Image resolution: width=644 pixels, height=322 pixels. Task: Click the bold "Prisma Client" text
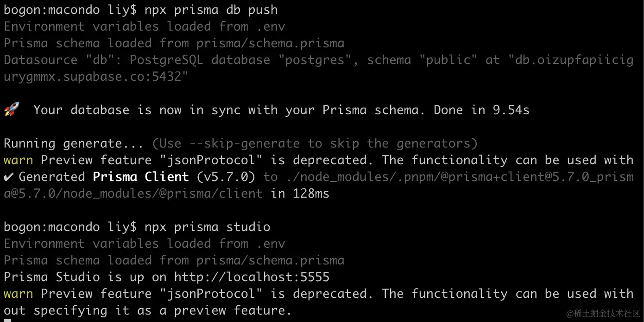pos(141,177)
